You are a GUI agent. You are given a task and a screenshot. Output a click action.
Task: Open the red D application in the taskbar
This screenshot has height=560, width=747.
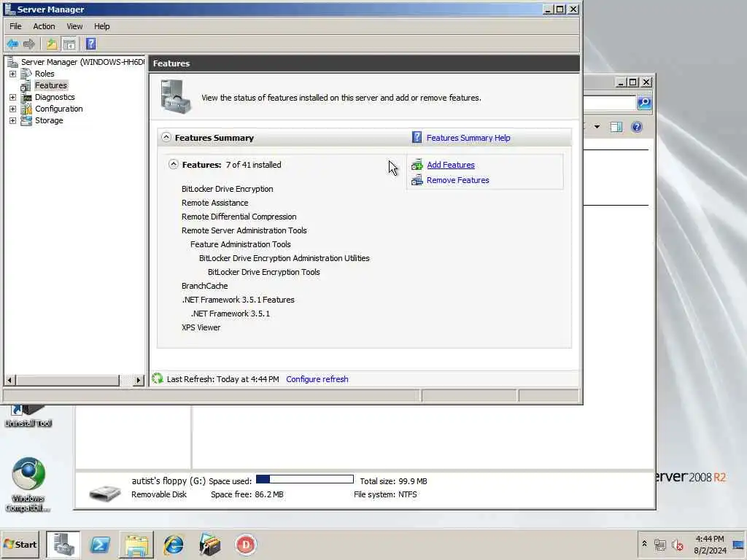coord(246,544)
